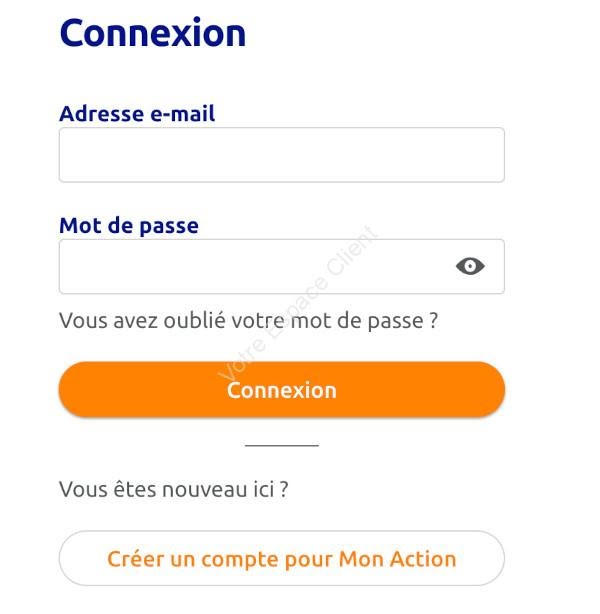This screenshot has height=614, width=600.
Task: Open the forgotten password link
Action: coord(248,321)
